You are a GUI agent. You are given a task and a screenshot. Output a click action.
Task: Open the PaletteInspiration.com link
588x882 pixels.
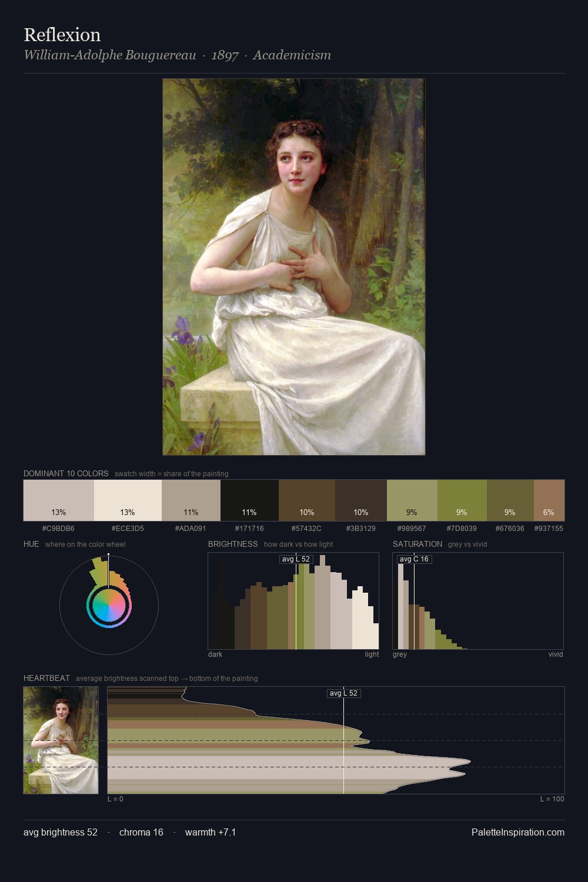[x=518, y=832]
